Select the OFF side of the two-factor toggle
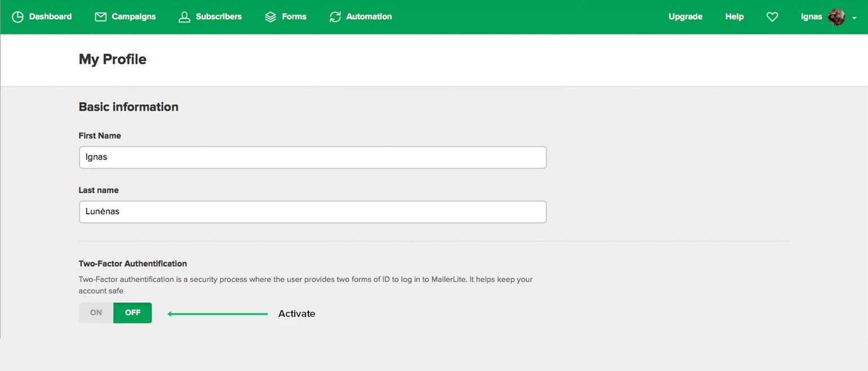Viewport: 868px width, 371px height. 132,313
